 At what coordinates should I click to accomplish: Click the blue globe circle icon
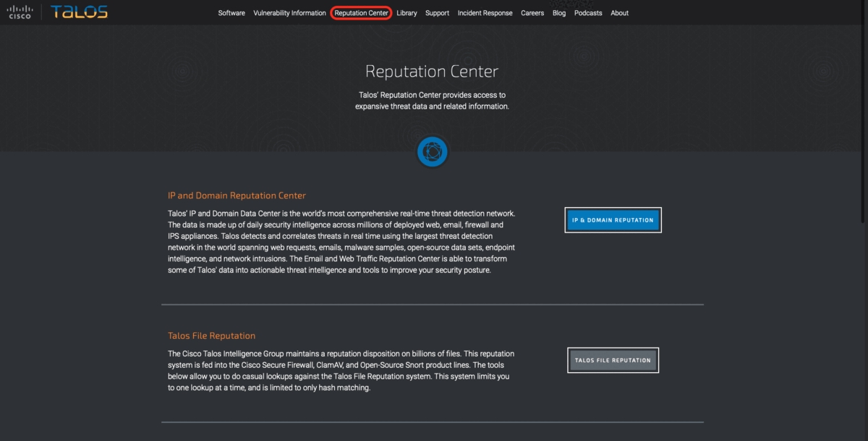433,152
